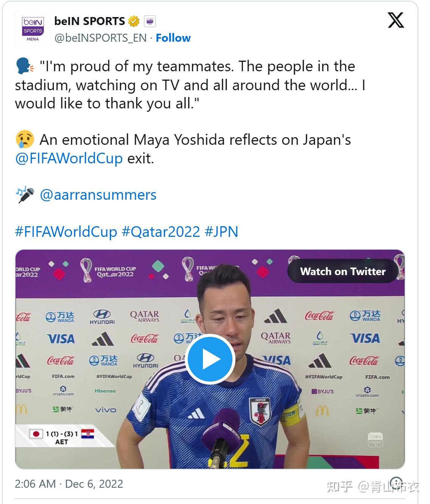
Task: Click the gold verified badge
Action: (x=134, y=21)
